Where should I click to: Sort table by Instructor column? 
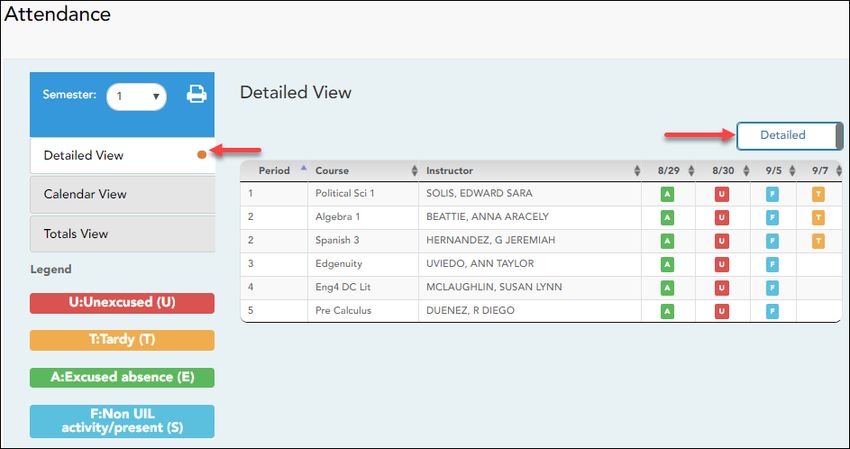click(x=449, y=171)
